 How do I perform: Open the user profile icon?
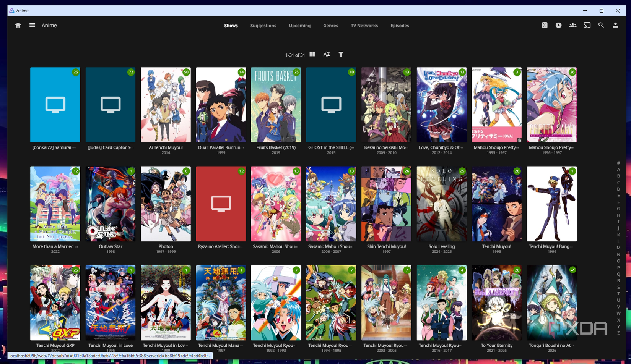click(x=615, y=25)
